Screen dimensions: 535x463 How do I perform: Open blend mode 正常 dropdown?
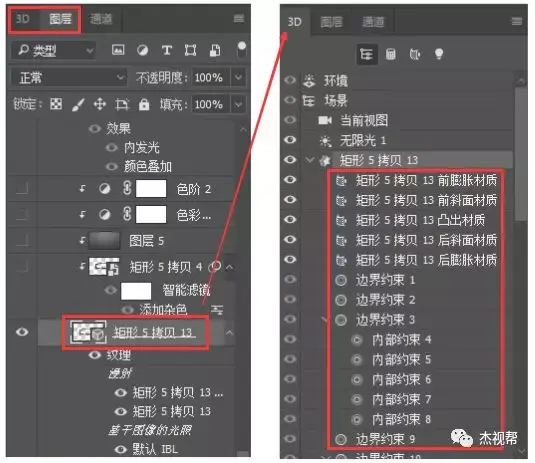pyautogui.click(x=69, y=77)
